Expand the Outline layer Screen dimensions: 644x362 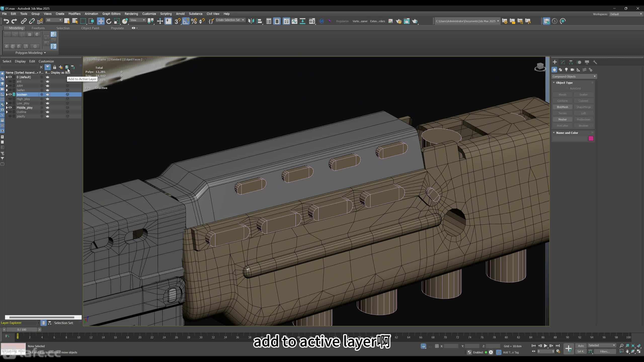[x=7, y=112]
